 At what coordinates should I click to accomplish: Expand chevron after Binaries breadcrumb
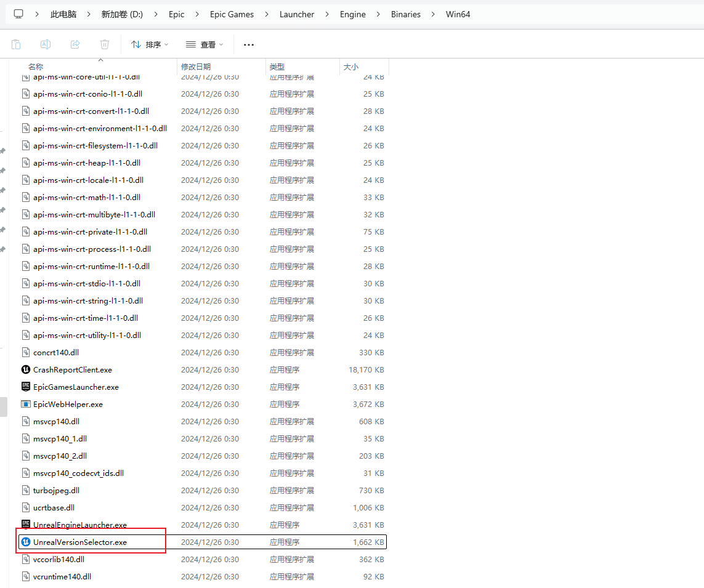pyautogui.click(x=433, y=14)
